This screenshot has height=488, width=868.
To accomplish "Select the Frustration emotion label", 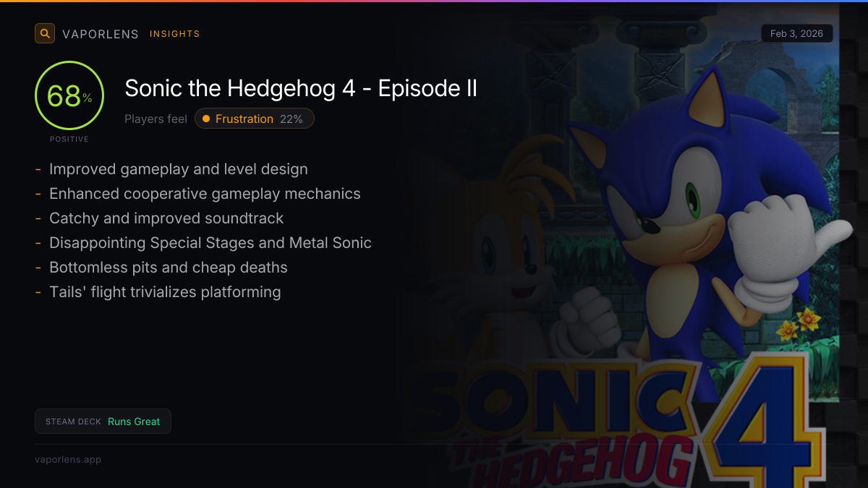I will click(244, 119).
